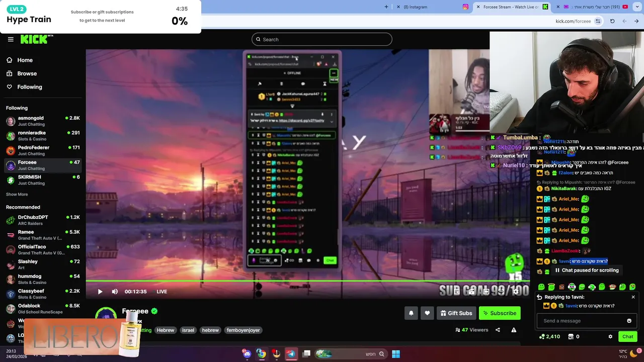Screen dimensions: 644x362
Task: Open Slasheey recommended channel
Action: pos(43,264)
